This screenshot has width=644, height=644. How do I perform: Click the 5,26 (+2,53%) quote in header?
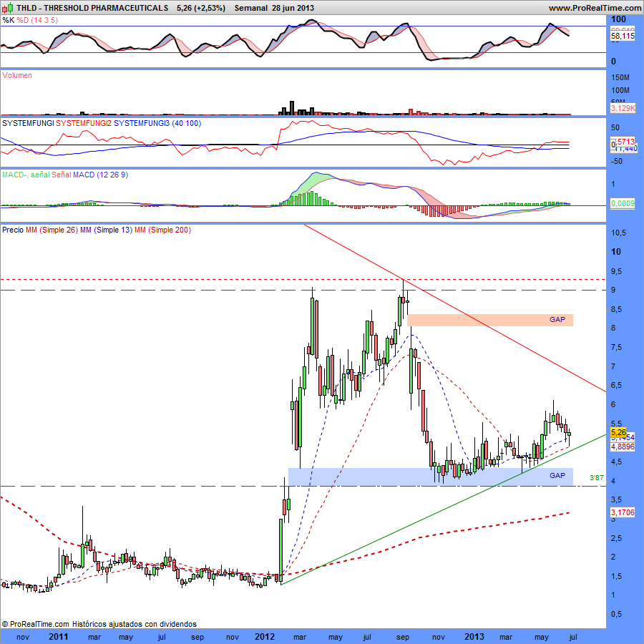tap(201, 8)
